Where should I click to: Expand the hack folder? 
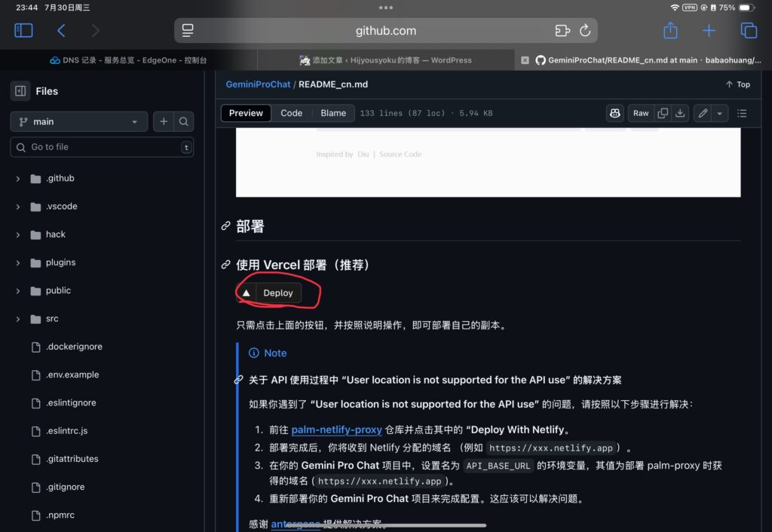click(18, 235)
